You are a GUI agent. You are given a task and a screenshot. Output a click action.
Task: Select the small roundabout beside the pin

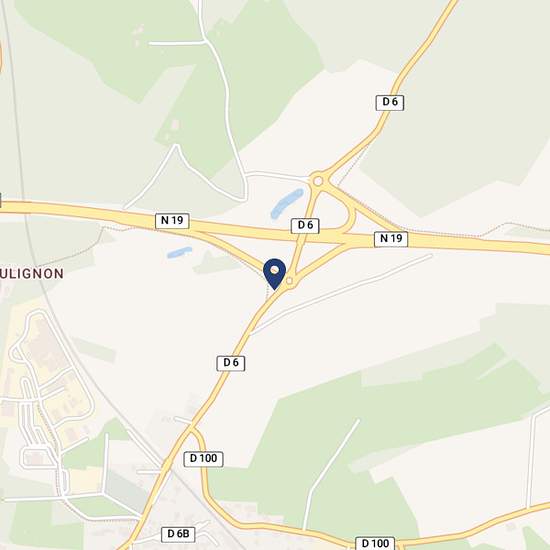(x=290, y=281)
